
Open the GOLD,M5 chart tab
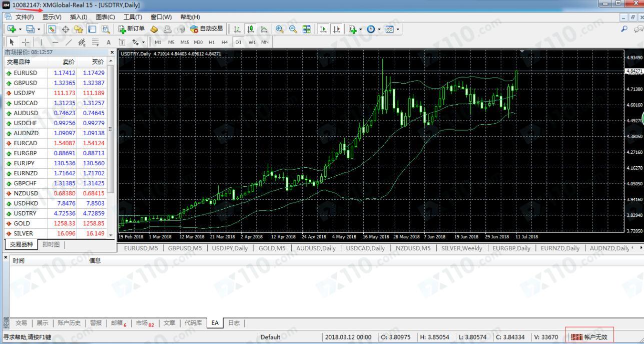click(272, 248)
